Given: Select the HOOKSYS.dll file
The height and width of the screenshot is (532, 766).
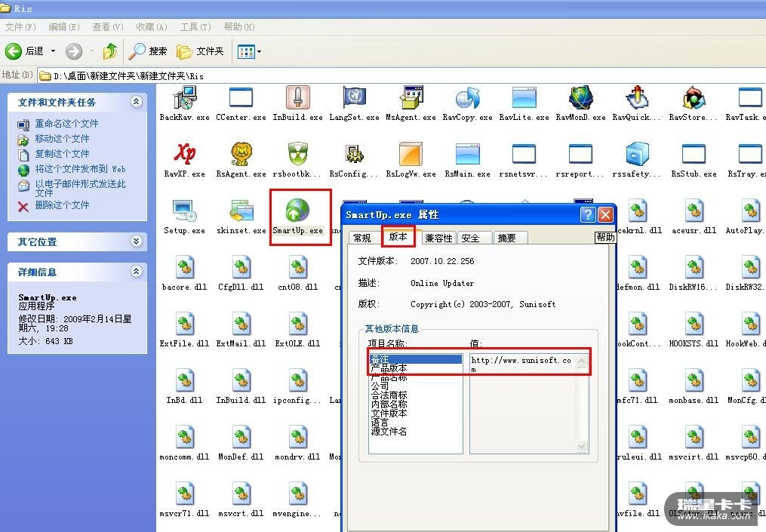Looking at the screenshot, I should pyautogui.click(x=694, y=324).
